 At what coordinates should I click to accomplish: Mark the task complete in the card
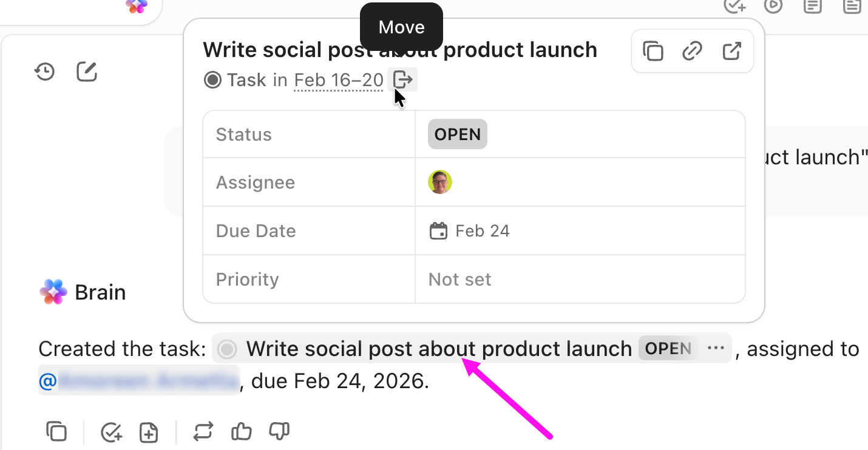(212, 79)
